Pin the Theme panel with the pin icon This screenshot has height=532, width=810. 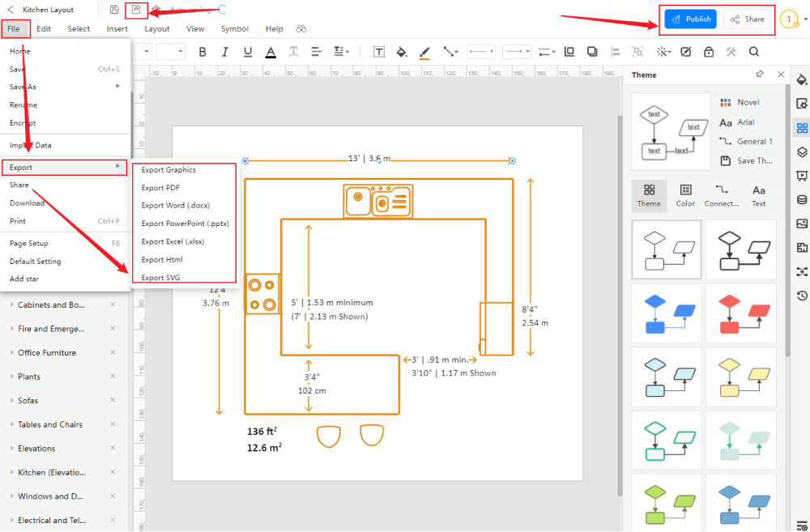[759, 74]
